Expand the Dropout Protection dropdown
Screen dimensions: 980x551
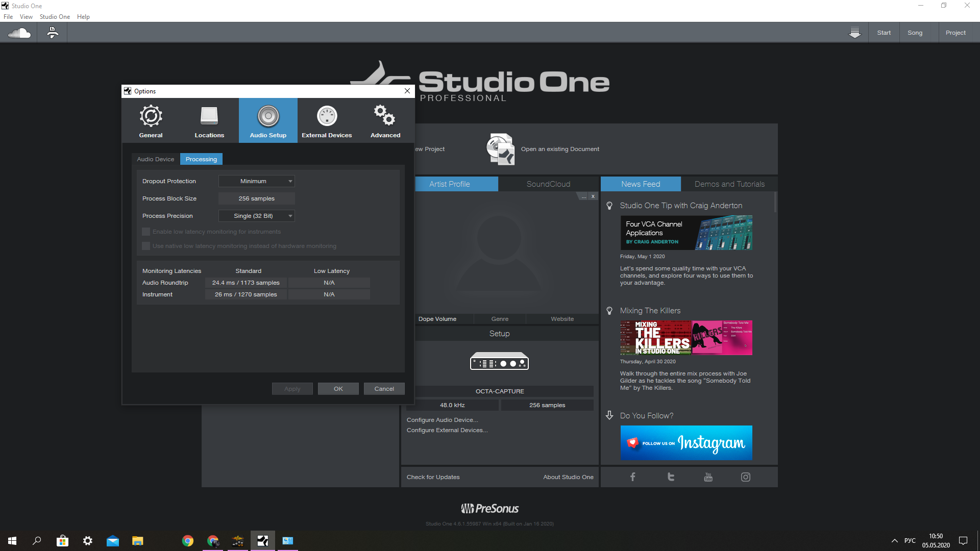256,181
